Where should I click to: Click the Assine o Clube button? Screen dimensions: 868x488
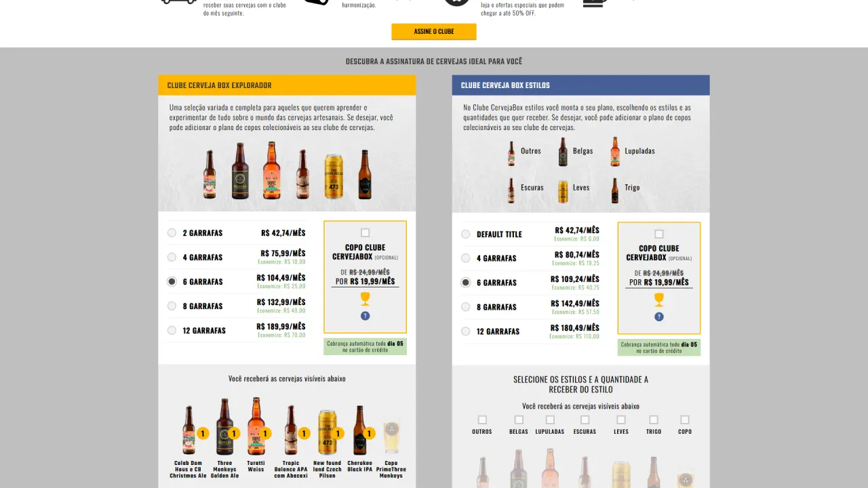pyautogui.click(x=434, y=32)
